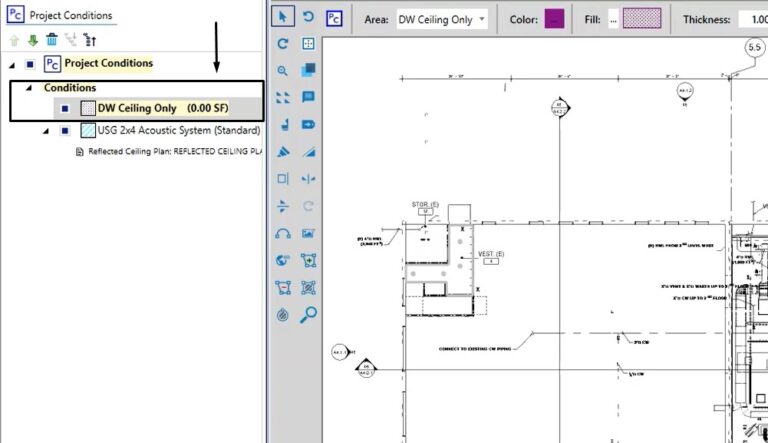The image size is (768, 443).
Task: Click the vertical flip icon
Action: click(x=283, y=206)
